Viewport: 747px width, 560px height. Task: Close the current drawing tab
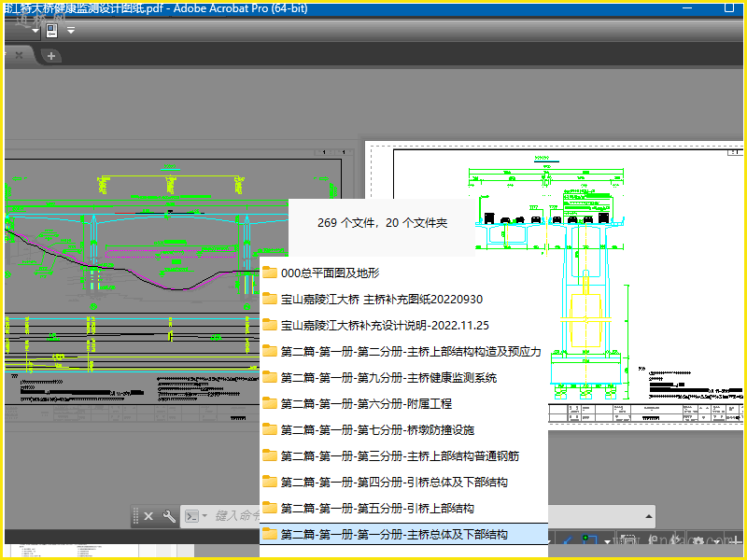pos(18,56)
